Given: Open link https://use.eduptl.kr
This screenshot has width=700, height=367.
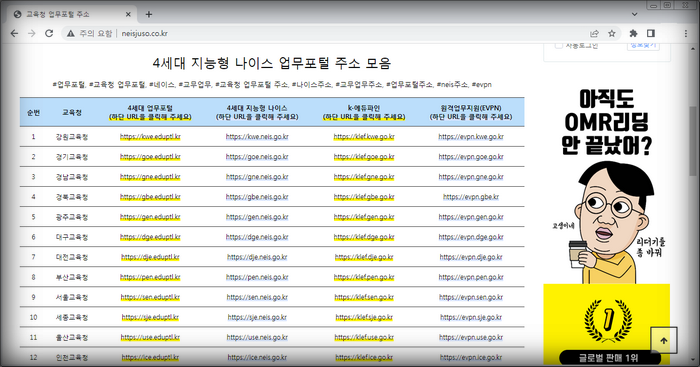Looking at the screenshot, I should coord(150,338).
